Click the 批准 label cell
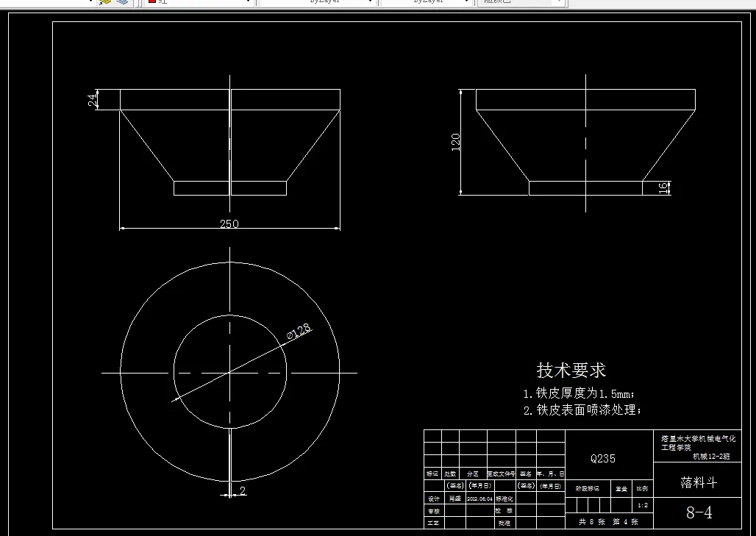 pos(504,523)
